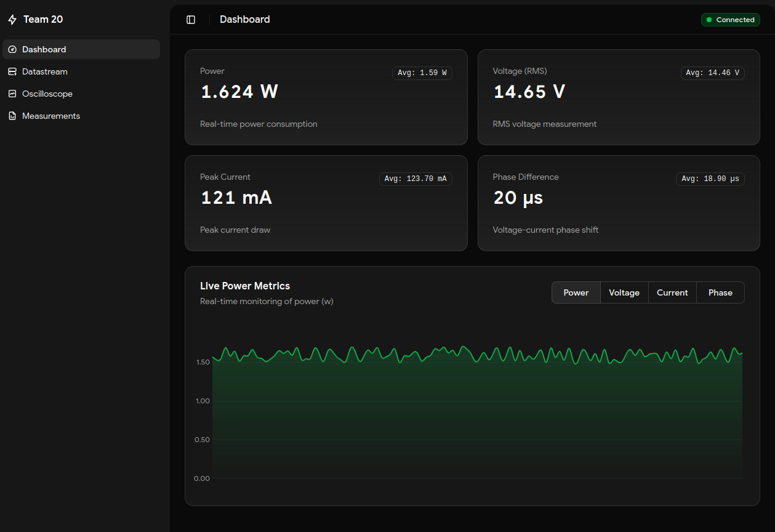Show the Phase chart tab

tap(720, 292)
